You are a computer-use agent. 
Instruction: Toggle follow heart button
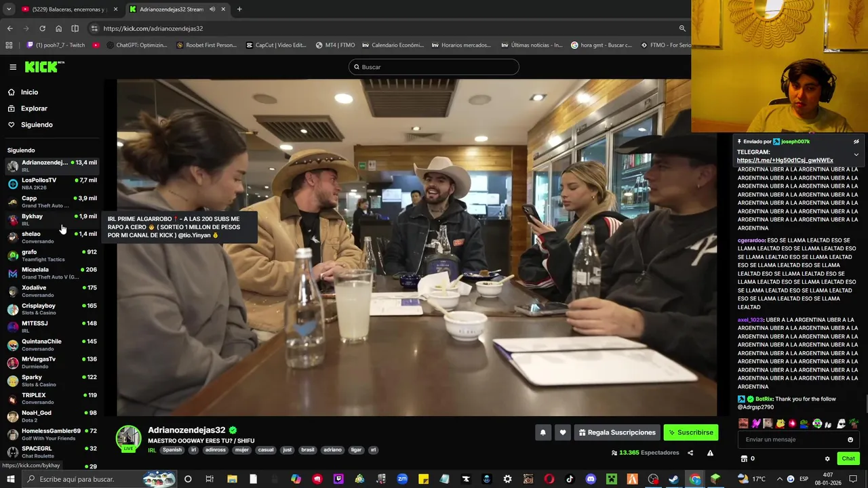[562, 432]
